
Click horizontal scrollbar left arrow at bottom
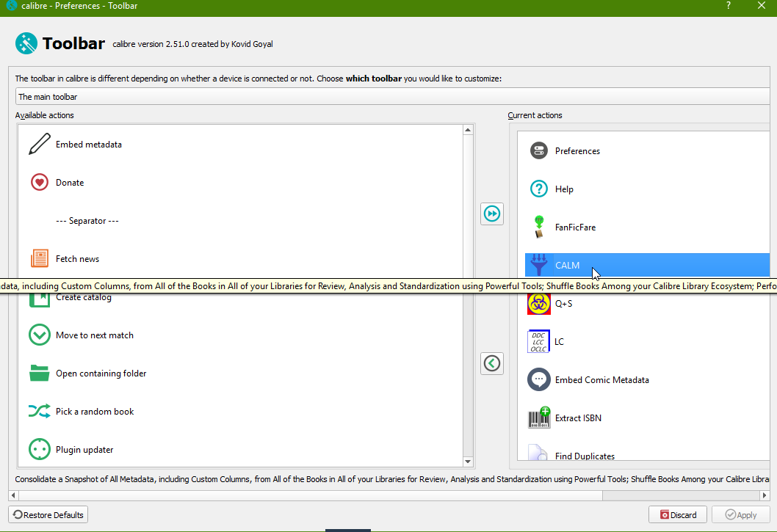(13, 495)
